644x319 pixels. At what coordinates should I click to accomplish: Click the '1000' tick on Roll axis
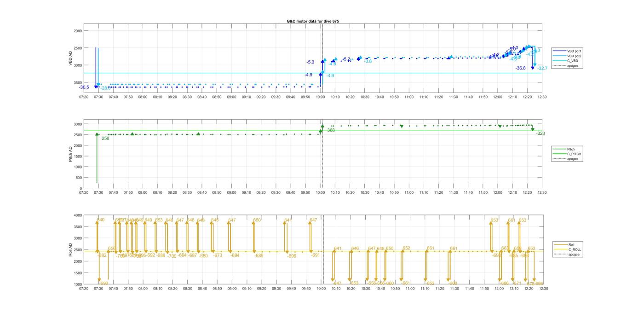coord(77,284)
